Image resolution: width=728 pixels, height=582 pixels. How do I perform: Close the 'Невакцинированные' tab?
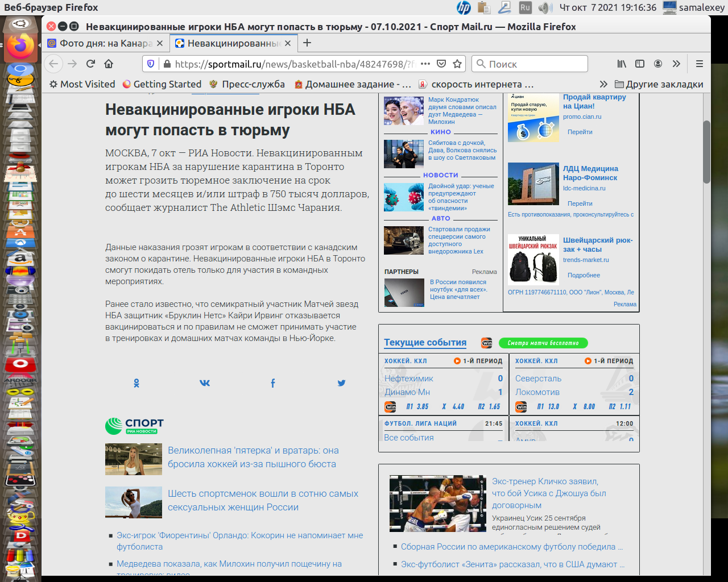tap(288, 43)
